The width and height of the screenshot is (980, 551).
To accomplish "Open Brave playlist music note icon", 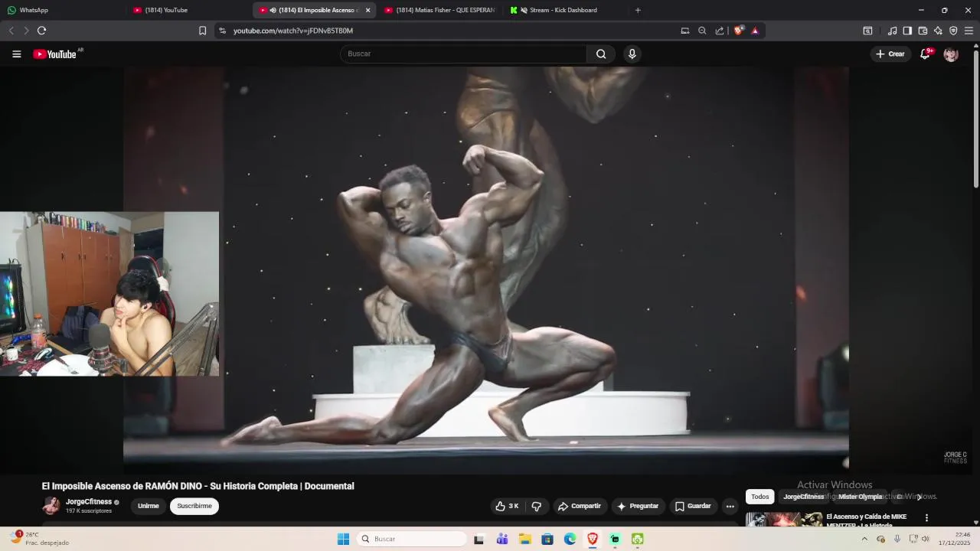I will pos(892,31).
